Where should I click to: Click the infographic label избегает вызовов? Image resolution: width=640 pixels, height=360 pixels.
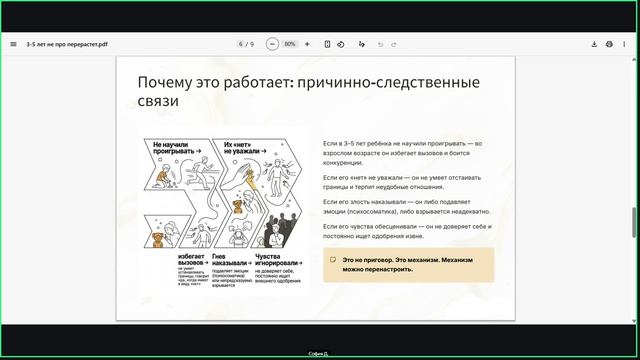(x=193, y=260)
